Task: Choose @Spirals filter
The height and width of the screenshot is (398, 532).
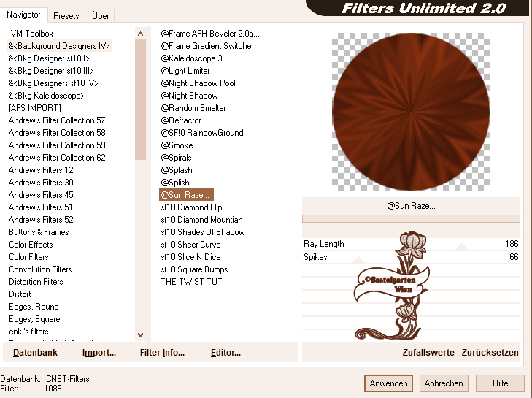Action: click(176, 158)
